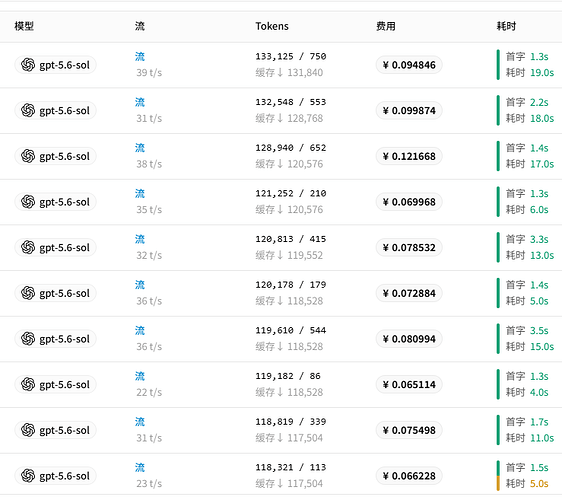Image resolution: width=562 pixels, height=500 pixels.
Task: Click the OpenAI icon in the ¥0.078532 row
Action: 28,247
